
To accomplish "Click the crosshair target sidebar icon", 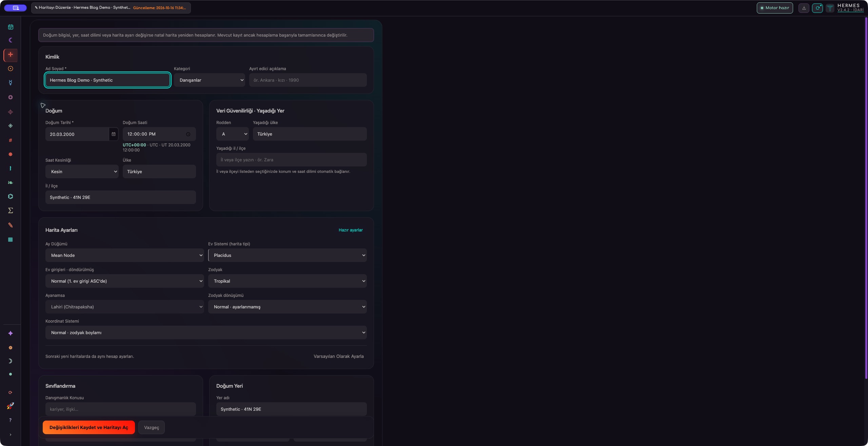I will [11, 112].
